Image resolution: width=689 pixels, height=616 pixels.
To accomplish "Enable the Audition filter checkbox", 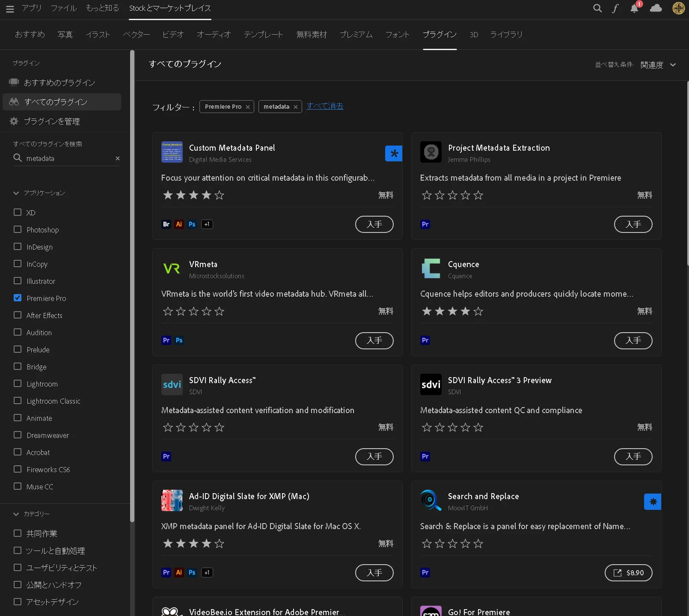I will 18,332.
